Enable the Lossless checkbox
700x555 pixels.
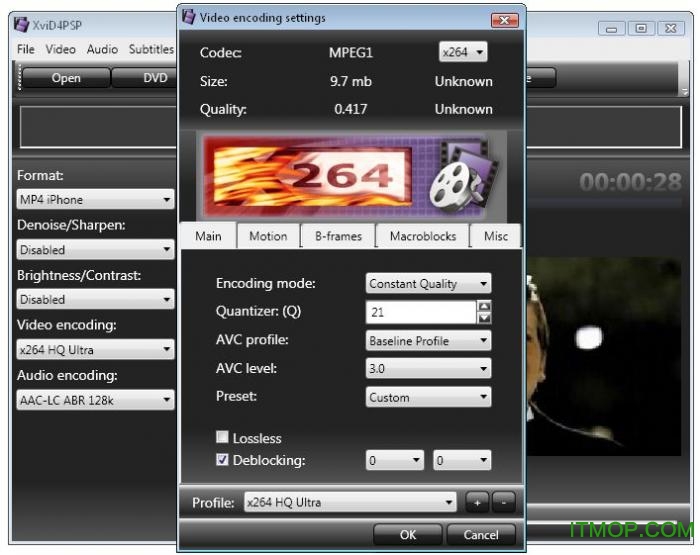pyautogui.click(x=222, y=438)
